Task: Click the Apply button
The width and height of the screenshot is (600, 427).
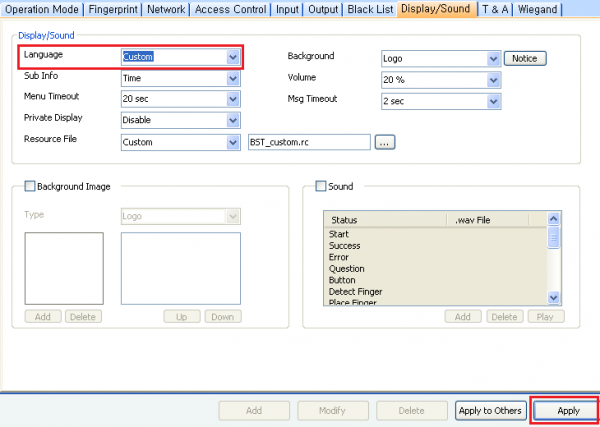Action: coord(567,410)
